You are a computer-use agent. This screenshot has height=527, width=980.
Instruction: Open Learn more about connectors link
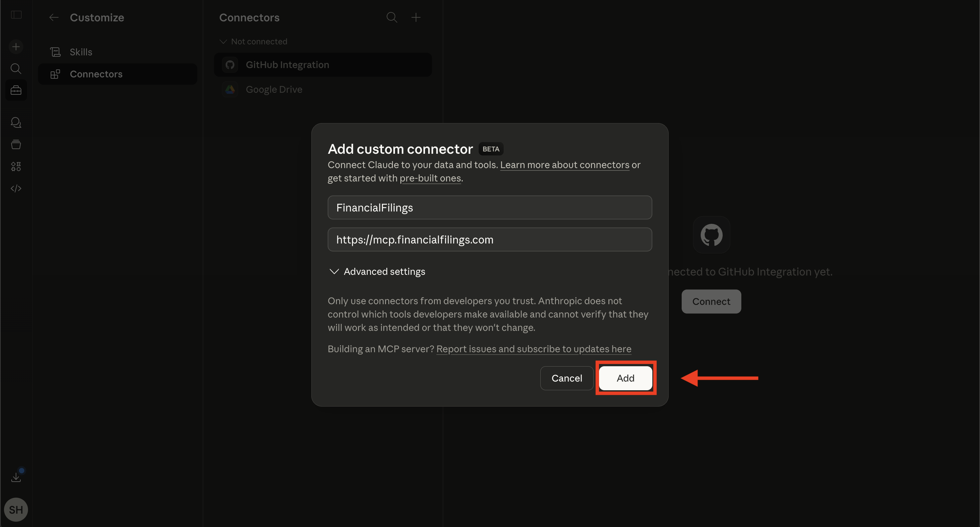[565, 165]
